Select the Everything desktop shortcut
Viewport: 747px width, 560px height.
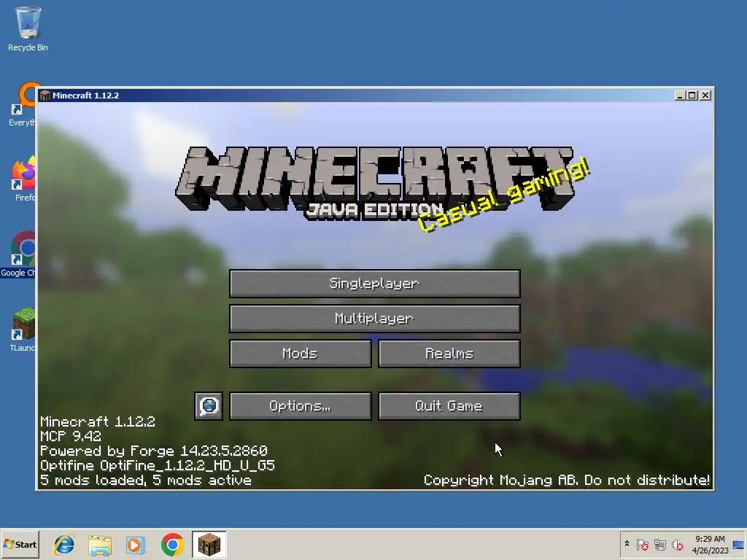23,105
